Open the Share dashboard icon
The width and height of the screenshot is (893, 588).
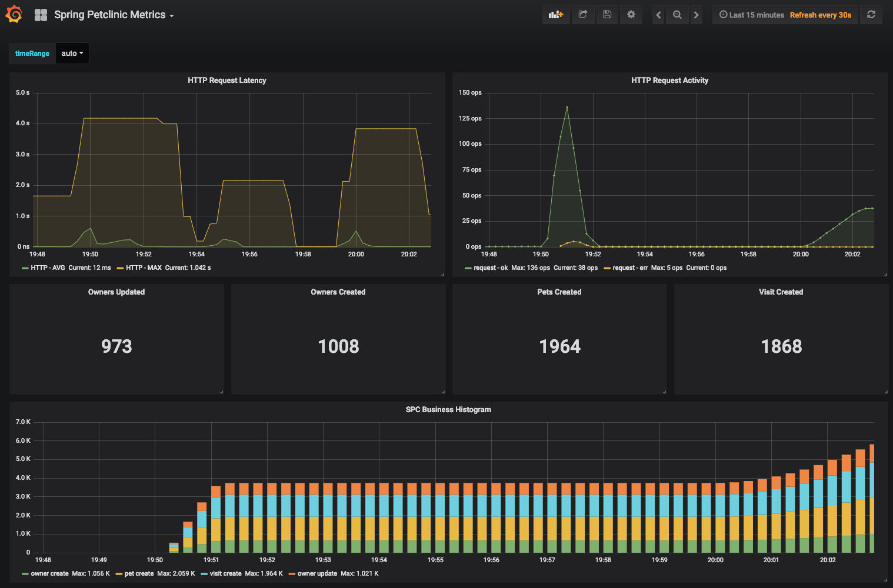tap(583, 14)
